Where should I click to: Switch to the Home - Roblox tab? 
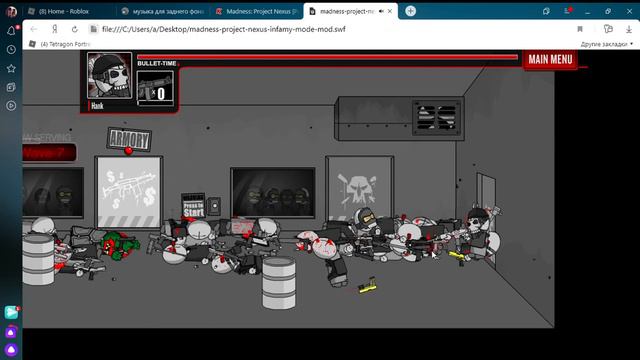[64, 11]
